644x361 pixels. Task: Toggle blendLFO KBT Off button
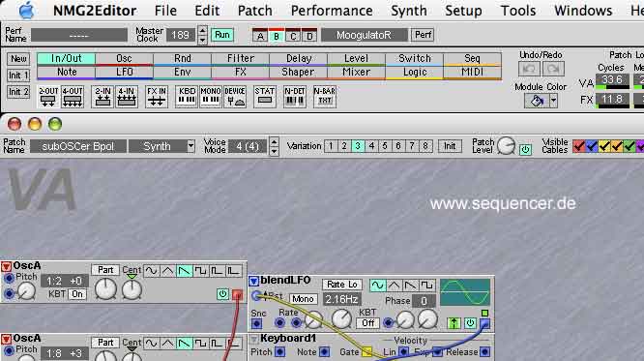coord(368,323)
